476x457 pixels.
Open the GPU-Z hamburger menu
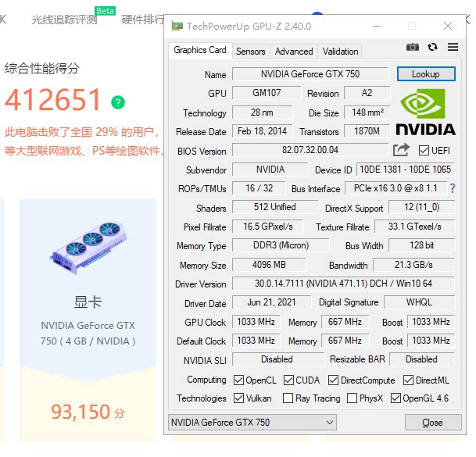(453, 47)
